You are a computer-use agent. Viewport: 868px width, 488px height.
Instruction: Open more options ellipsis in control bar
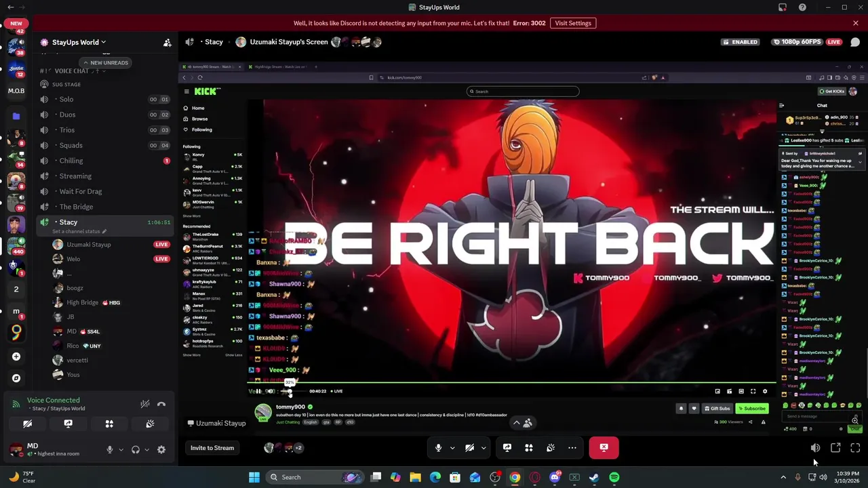572,447
